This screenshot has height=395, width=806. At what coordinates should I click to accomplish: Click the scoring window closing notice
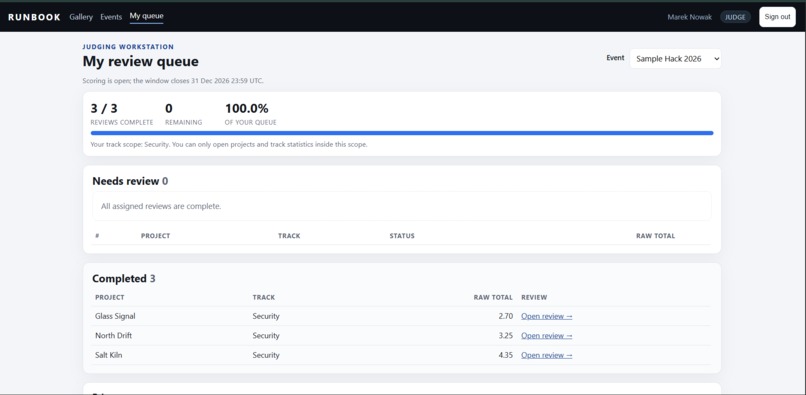click(x=173, y=81)
